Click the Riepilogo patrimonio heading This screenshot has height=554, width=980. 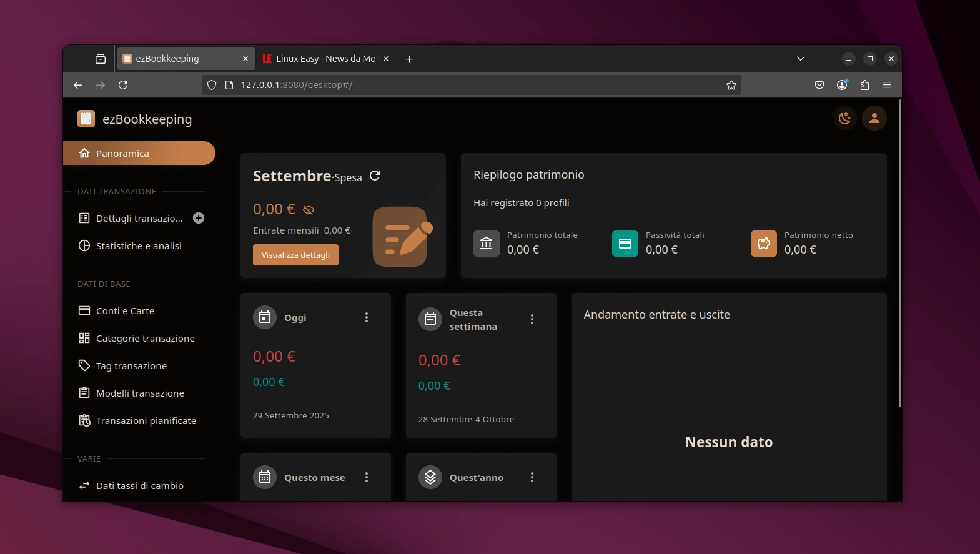tap(529, 175)
